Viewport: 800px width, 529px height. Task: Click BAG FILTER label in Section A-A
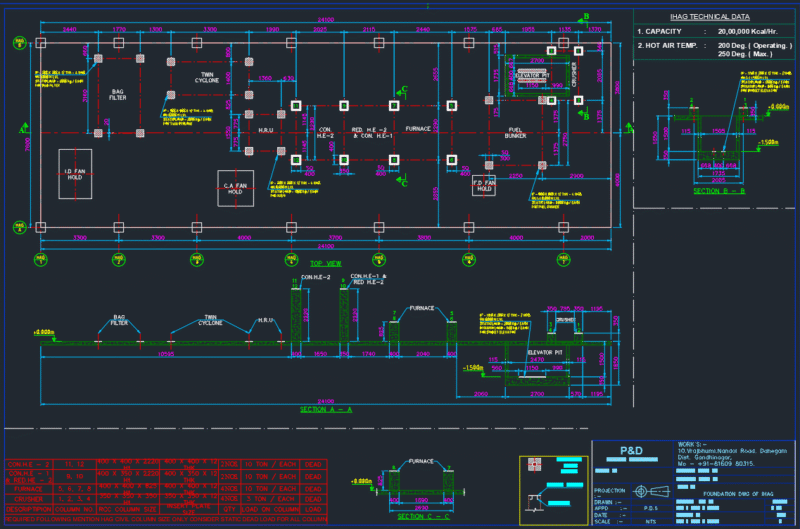click(x=119, y=320)
